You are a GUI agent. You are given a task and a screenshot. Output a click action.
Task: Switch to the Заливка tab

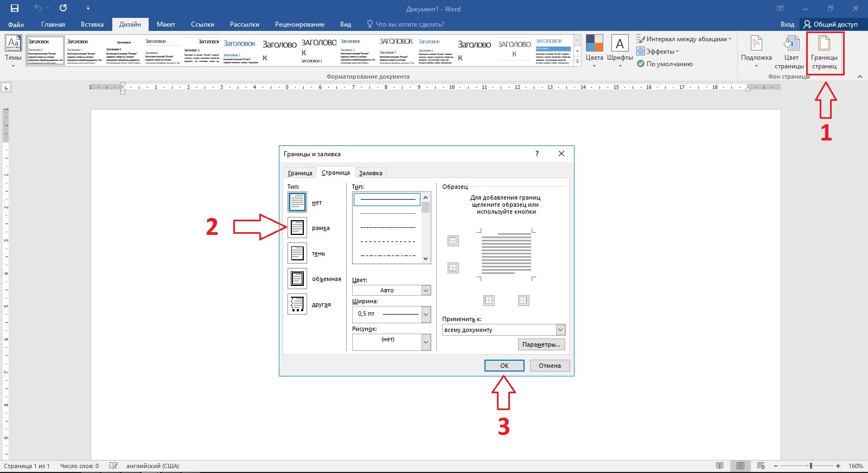[371, 173]
